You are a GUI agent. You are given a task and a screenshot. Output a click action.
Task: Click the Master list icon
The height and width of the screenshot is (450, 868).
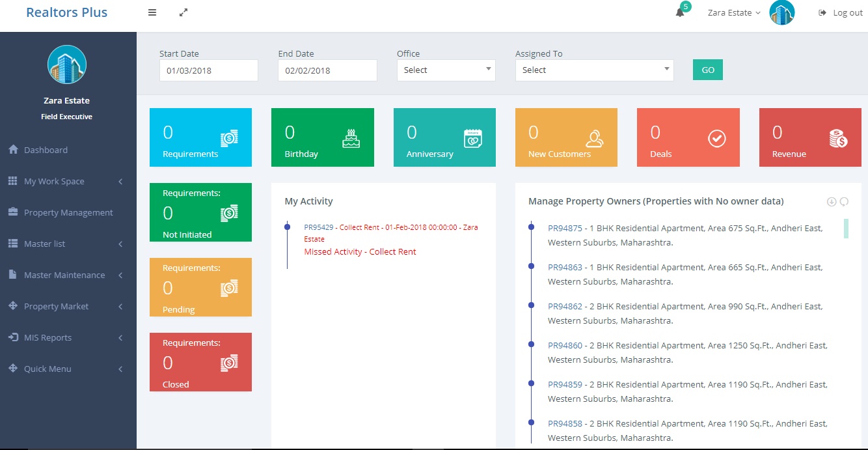pos(13,244)
